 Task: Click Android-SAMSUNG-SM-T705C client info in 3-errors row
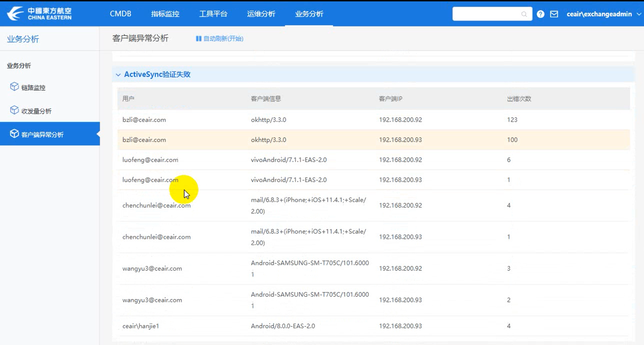pyautogui.click(x=310, y=269)
